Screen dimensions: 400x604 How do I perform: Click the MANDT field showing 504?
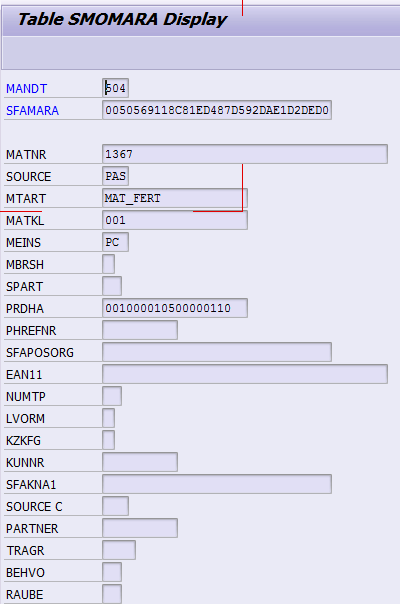tap(116, 88)
